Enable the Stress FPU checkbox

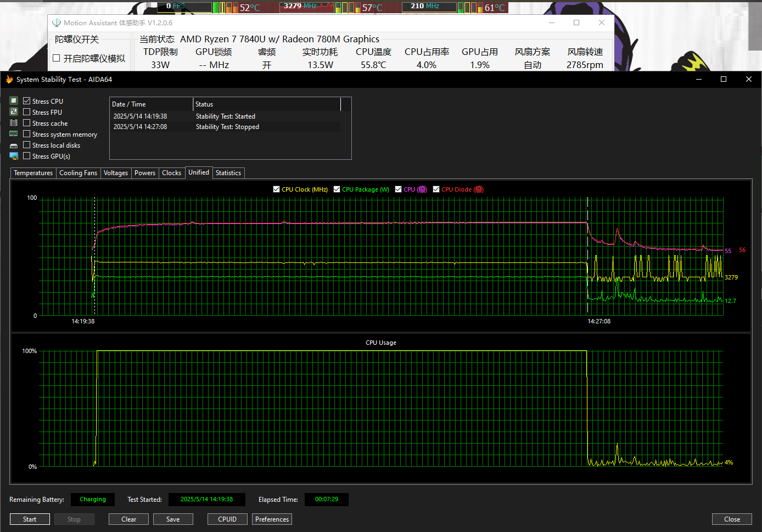(x=26, y=112)
